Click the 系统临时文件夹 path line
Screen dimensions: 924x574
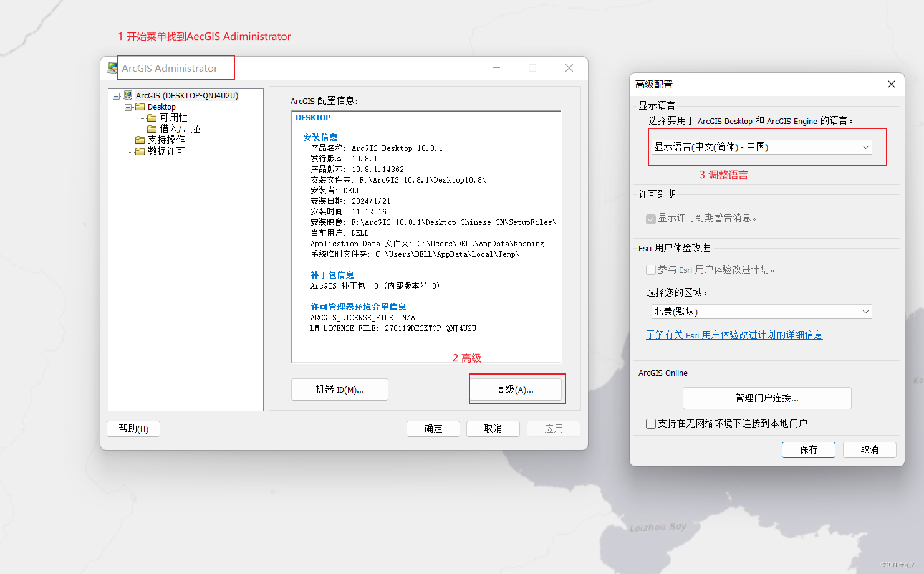tap(415, 254)
